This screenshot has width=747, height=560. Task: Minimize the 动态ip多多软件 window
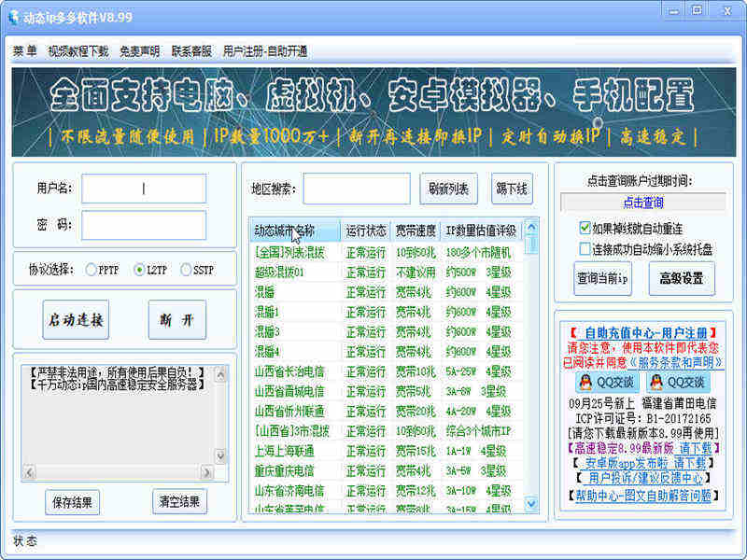pyautogui.click(x=673, y=10)
